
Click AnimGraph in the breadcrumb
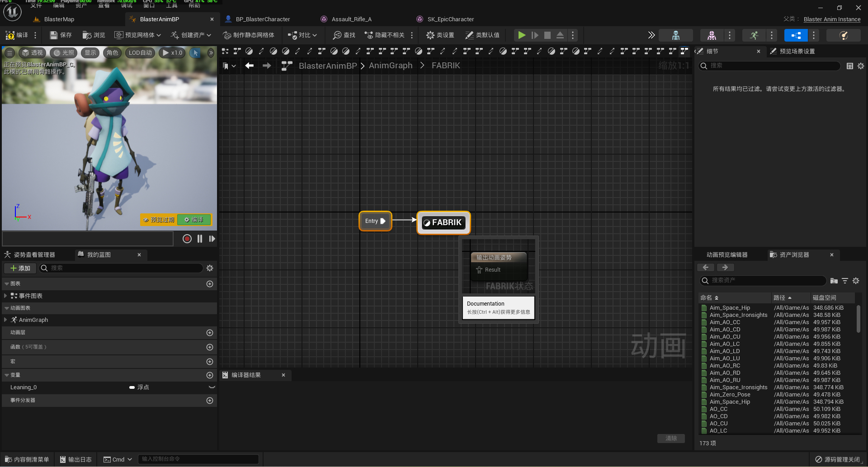391,66
